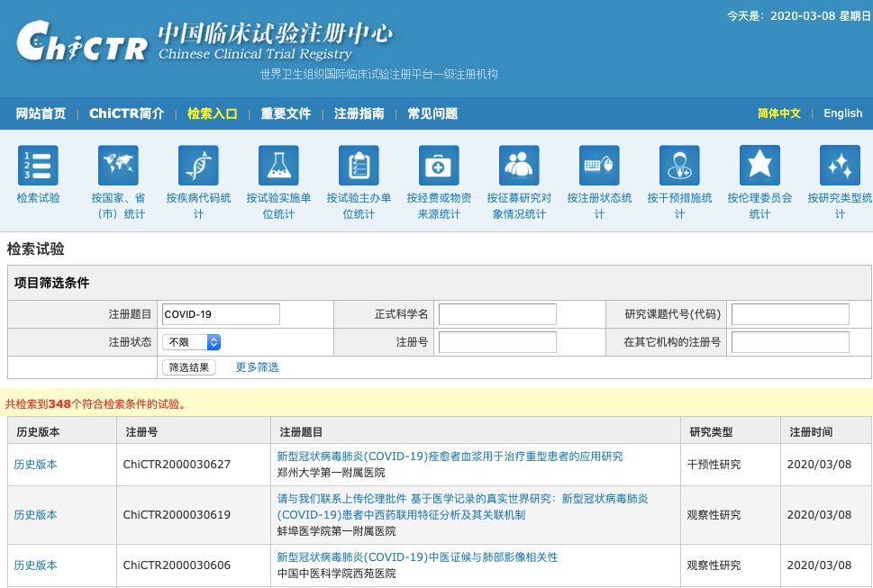Viewport: 873px width, 588px height.
Task: Click the 注册题目 field containing COVID-19
Action: 221,314
